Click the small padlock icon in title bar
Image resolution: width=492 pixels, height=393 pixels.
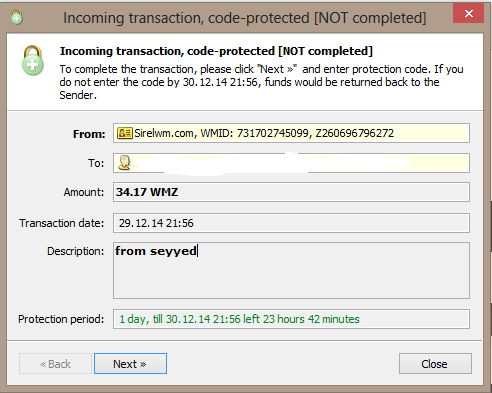pos(17,17)
